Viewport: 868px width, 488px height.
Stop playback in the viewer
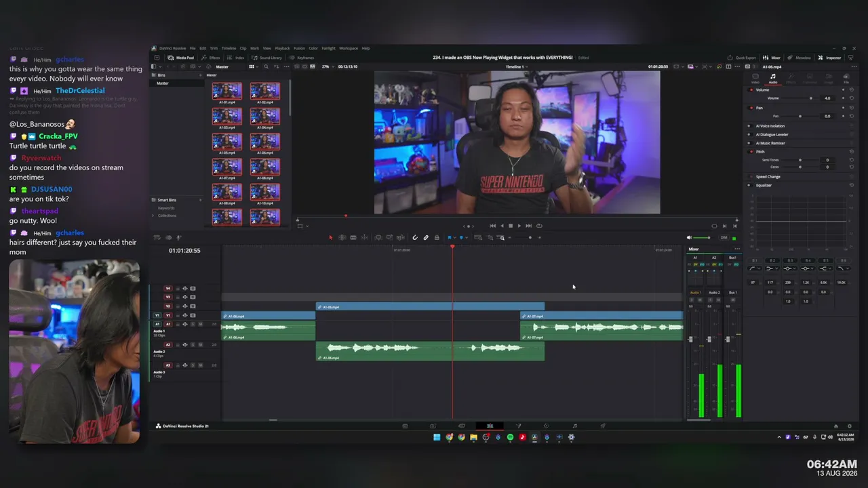click(511, 226)
